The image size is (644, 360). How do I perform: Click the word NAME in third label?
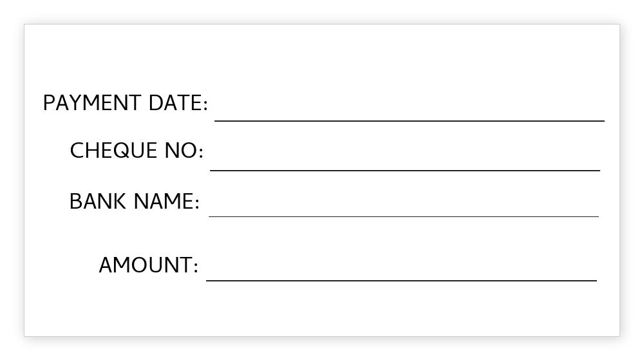[x=166, y=202]
